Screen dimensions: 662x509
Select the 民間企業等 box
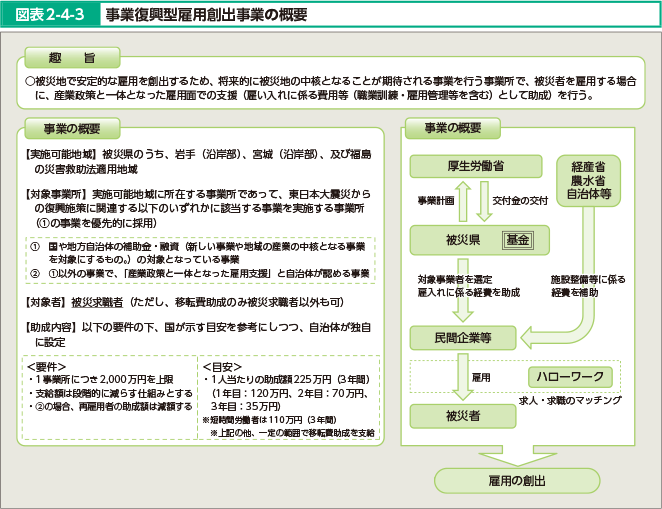tap(469, 337)
